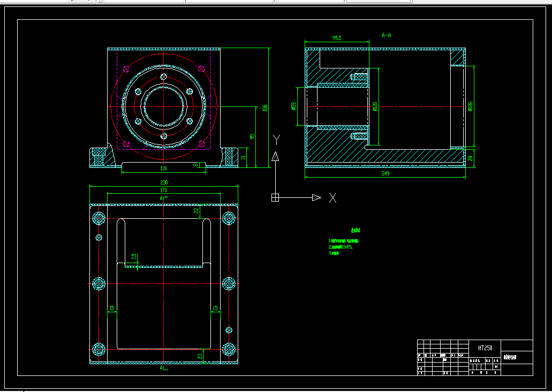Viewport: 552px width, 392px height.
Task: Click the 31 dimension value
Action: [243, 158]
